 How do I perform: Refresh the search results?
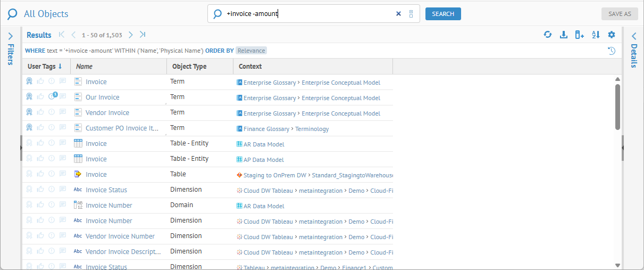548,35
